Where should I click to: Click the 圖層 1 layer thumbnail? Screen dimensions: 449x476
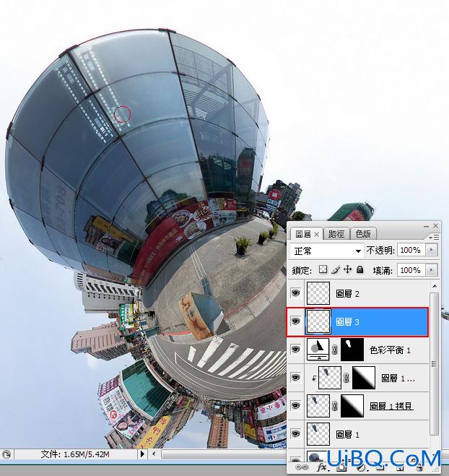pos(318,434)
